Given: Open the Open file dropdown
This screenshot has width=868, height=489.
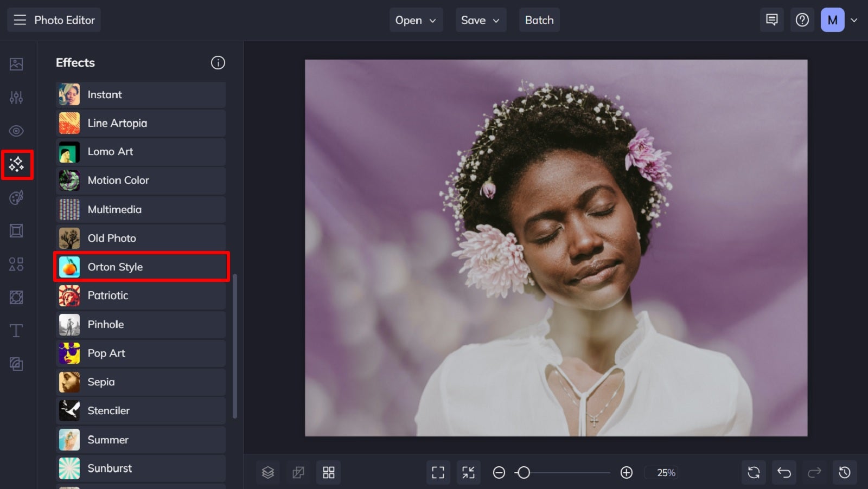Looking at the screenshot, I should coord(416,20).
